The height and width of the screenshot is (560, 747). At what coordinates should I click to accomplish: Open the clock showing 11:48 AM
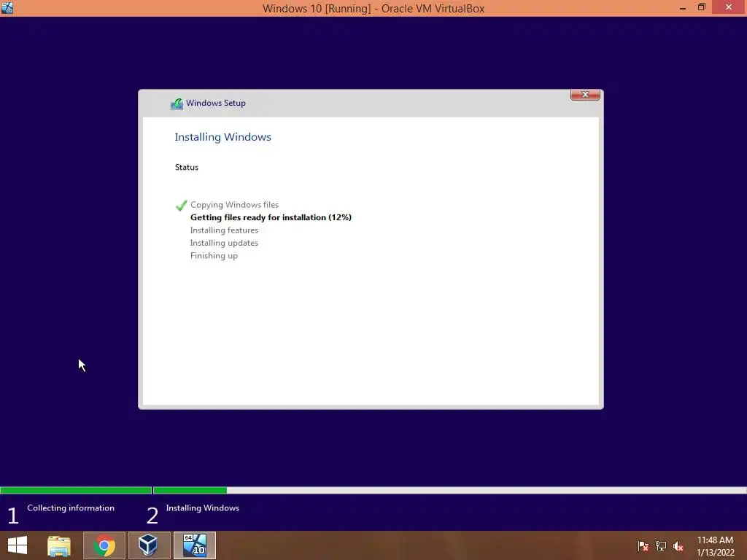(x=715, y=546)
